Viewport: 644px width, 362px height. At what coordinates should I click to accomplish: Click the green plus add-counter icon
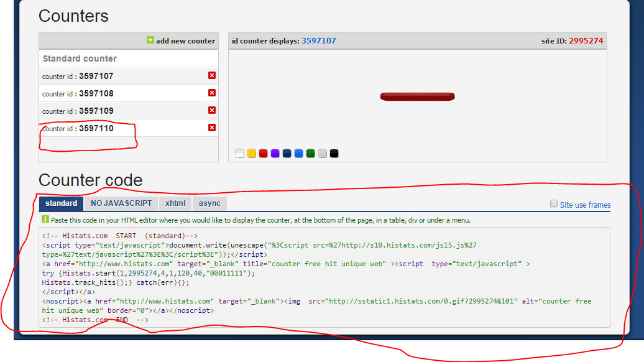tap(150, 40)
